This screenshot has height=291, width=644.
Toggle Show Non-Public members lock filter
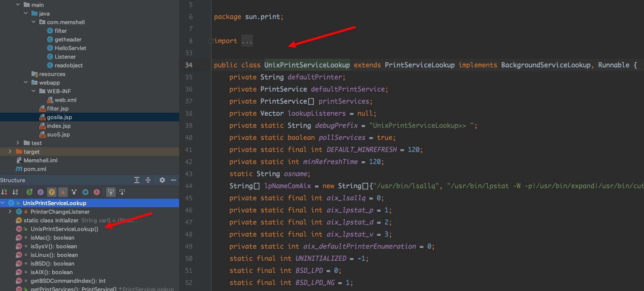click(63, 192)
